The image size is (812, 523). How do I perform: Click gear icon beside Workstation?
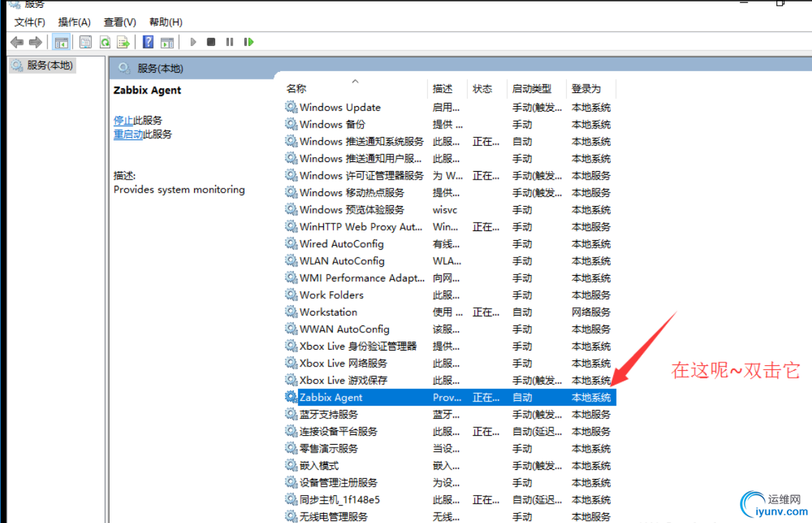(x=291, y=311)
